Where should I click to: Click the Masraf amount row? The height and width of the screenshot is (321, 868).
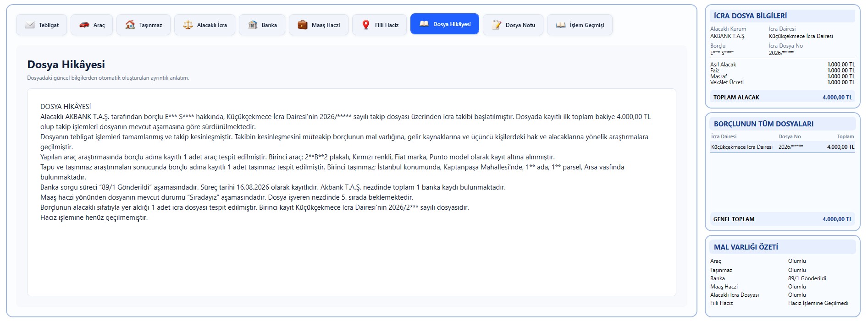click(782, 76)
